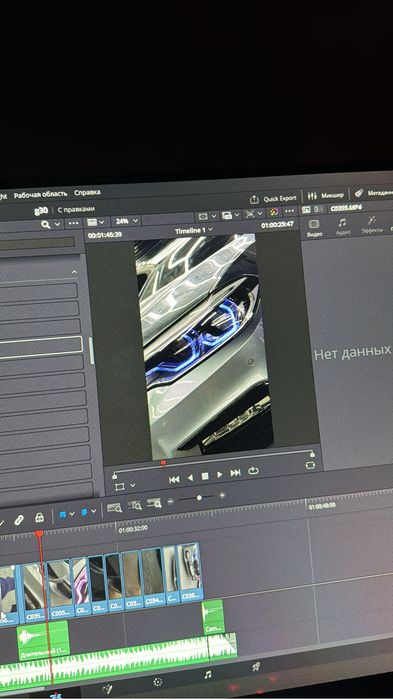Switch to the Видео inspector tab

(314, 228)
